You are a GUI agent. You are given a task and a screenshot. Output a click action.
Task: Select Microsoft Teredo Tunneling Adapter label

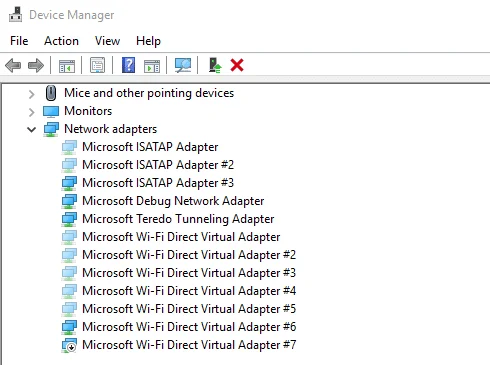178,219
